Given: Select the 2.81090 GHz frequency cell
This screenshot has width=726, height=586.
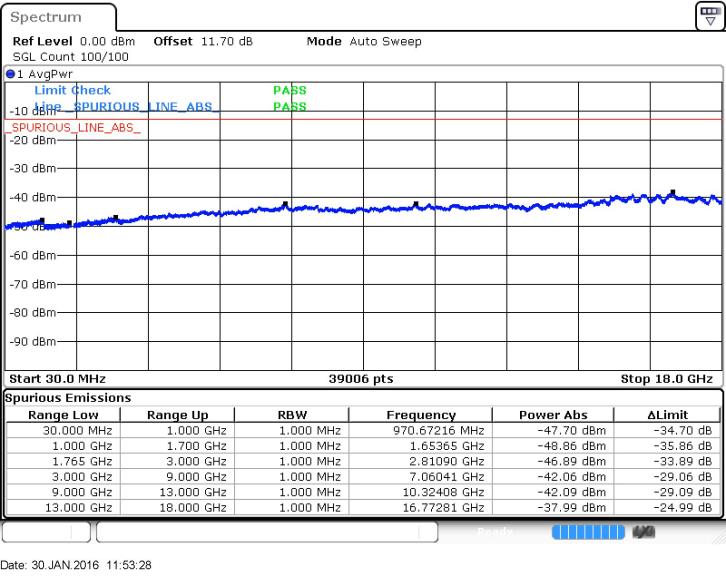Looking at the screenshot, I should pos(421,461).
